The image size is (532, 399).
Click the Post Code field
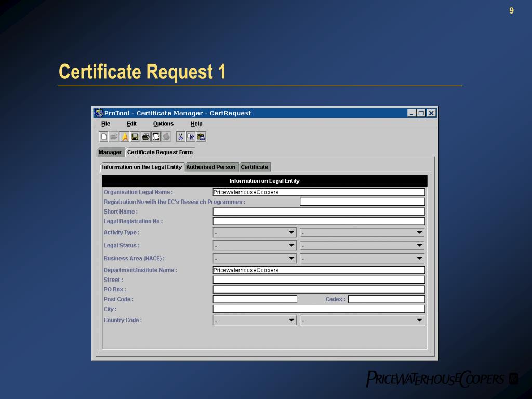pyautogui.click(x=255, y=299)
